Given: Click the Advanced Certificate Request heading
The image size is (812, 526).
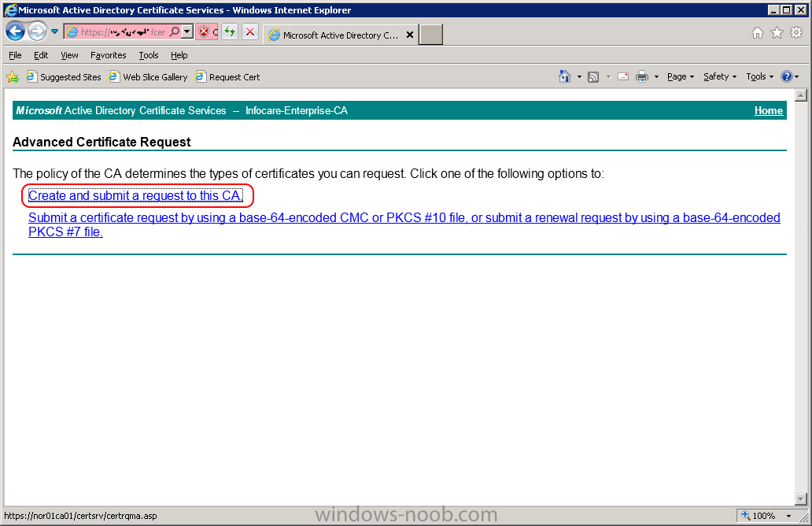Looking at the screenshot, I should coord(101,142).
